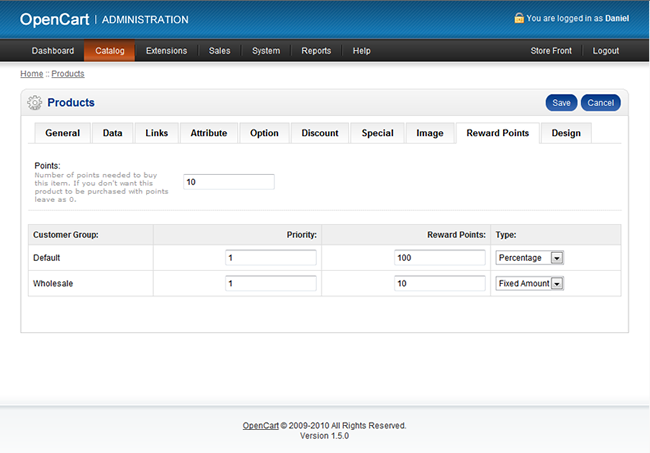Open the Extensions menu
Image resolution: width=650 pixels, height=453 pixels.
(x=166, y=51)
